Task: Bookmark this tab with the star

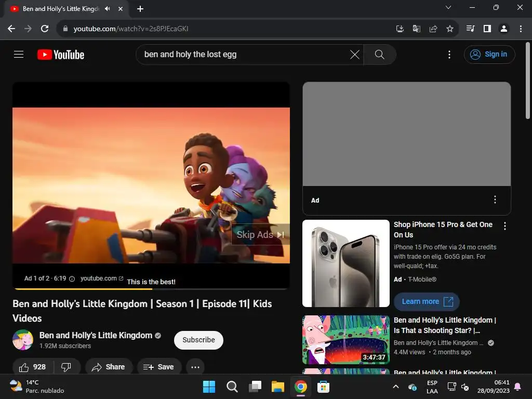Action: pyautogui.click(x=449, y=29)
